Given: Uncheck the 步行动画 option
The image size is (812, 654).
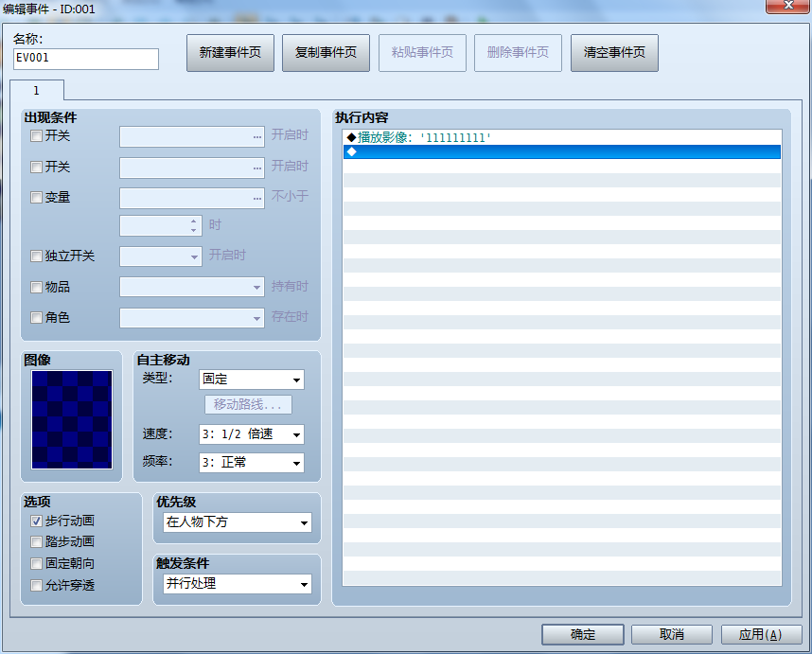Looking at the screenshot, I should tap(36, 521).
